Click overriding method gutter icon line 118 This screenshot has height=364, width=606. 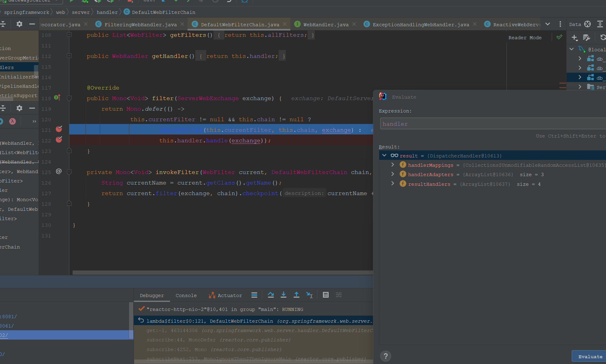(57, 97)
